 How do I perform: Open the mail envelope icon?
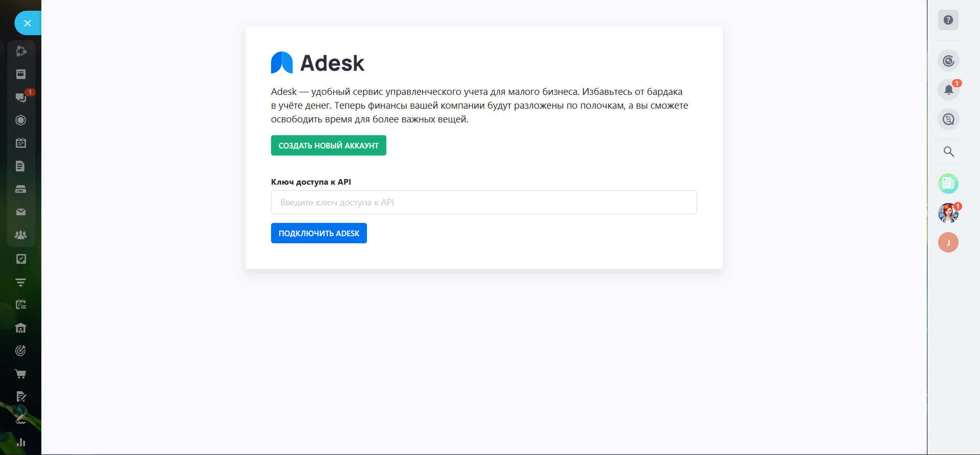[21, 212]
